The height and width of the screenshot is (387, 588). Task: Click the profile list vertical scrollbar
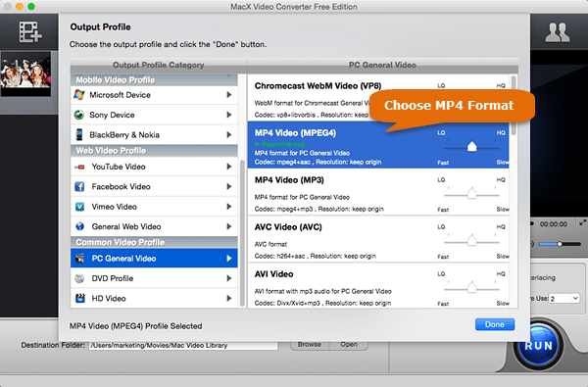(514, 105)
